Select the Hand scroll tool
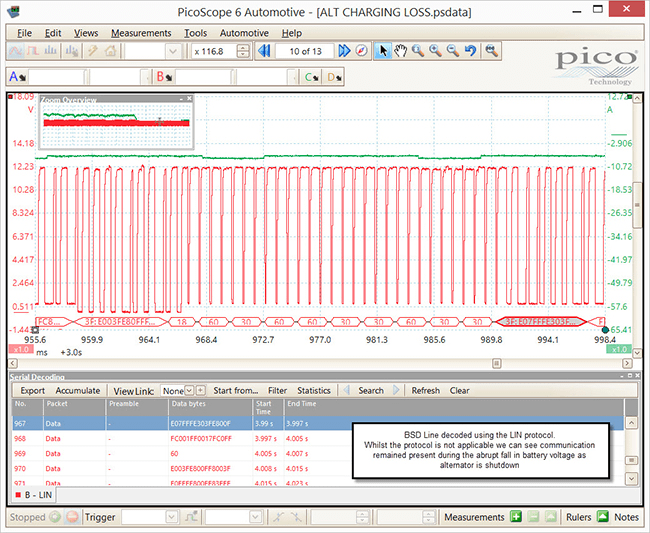This screenshot has width=650, height=533. [x=400, y=51]
